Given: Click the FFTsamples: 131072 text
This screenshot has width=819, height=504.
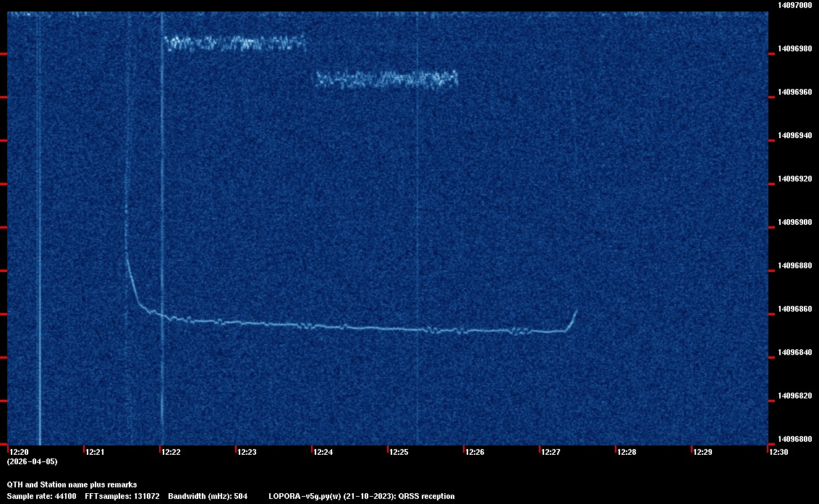Looking at the screenshot, I should tap(122, 496).
